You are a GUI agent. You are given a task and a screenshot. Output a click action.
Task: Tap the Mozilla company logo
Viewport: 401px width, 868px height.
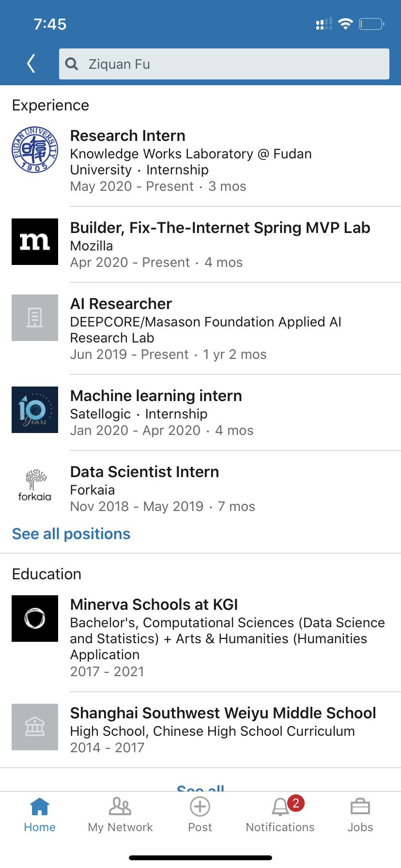click(x=35, y=242)
